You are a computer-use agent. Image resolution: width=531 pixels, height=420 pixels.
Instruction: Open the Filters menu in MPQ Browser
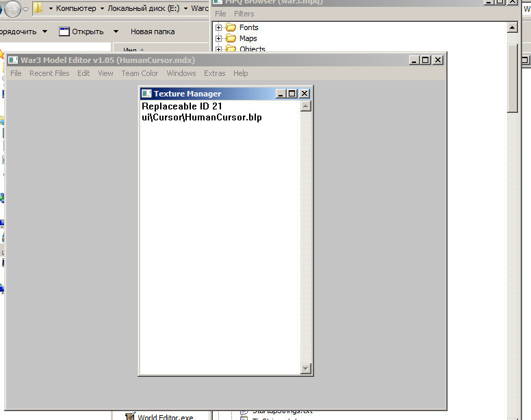244,14
